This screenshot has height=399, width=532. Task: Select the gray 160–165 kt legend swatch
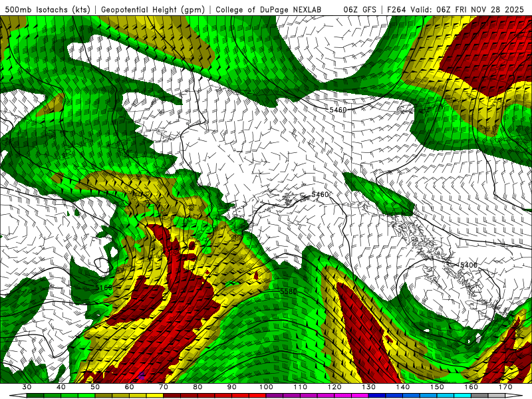[480, 396]
